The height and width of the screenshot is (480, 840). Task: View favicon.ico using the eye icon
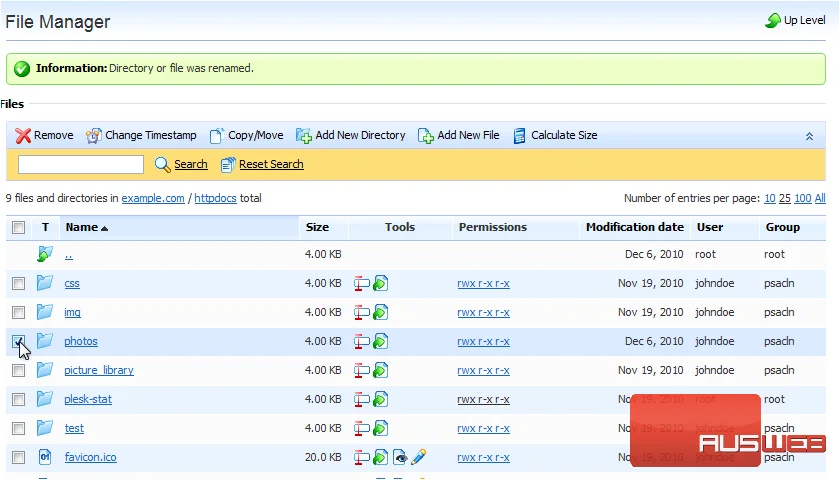(x=400, y=457)
